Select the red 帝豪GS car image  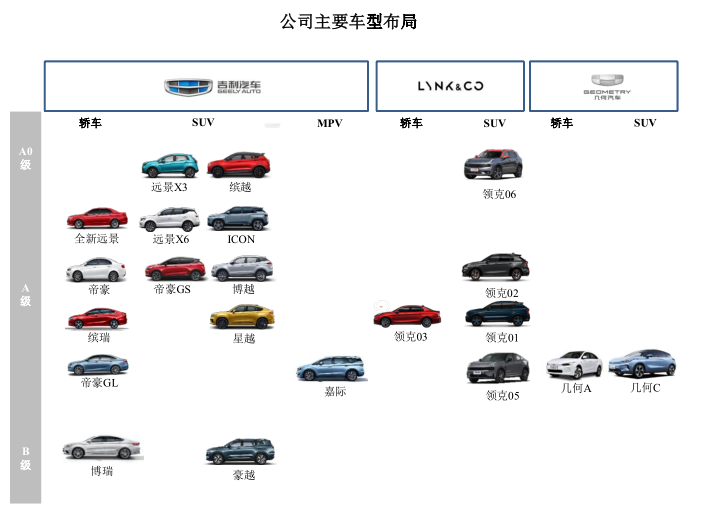coord(175,269)
